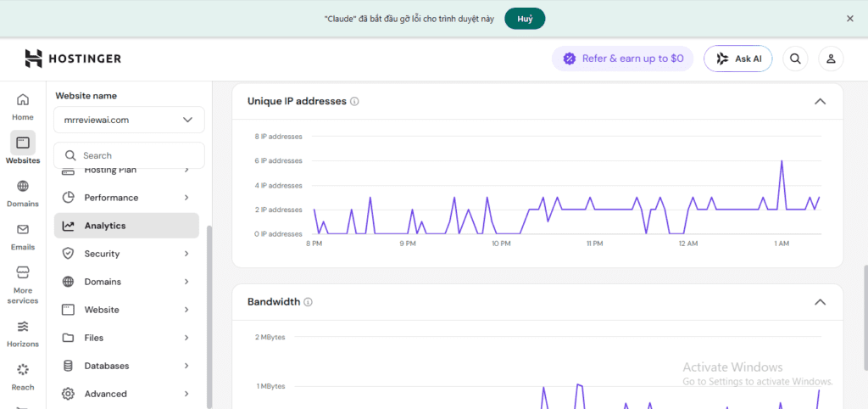Click the Bandwidth heading

click(274, 302)
